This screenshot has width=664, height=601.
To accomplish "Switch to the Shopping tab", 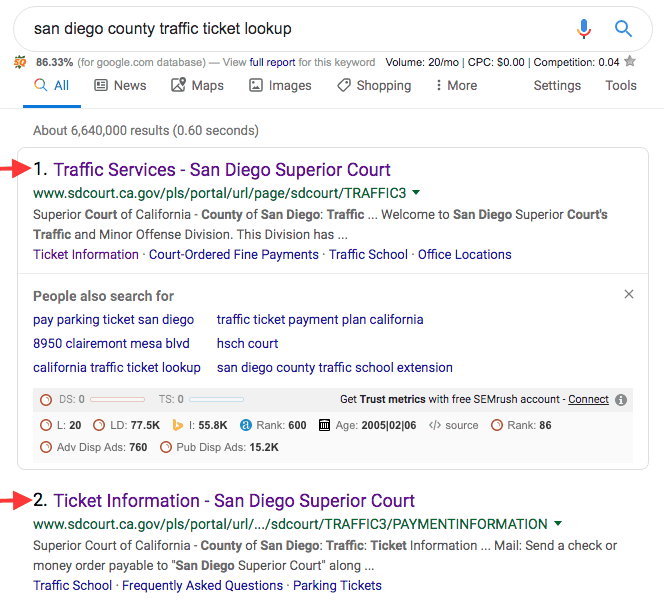I will pos(374,86).
